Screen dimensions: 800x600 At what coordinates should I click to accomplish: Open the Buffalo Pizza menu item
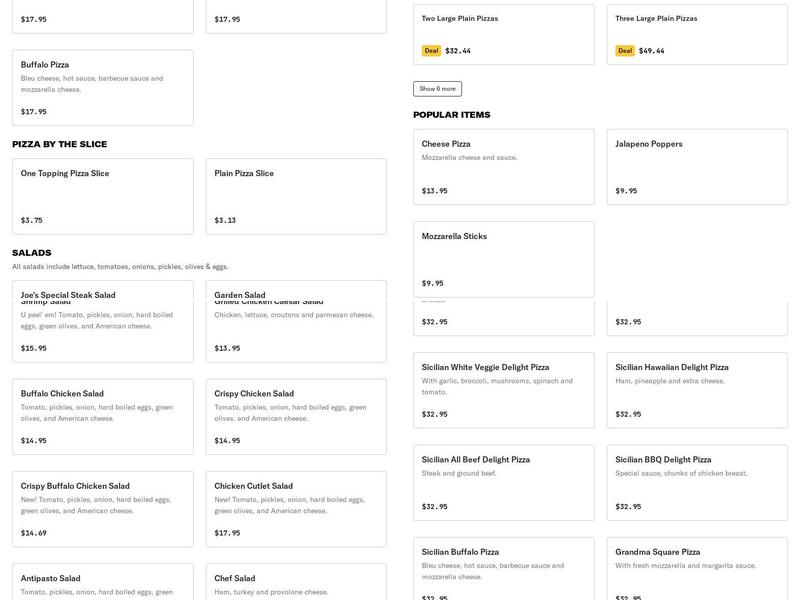tap(102, 88)
